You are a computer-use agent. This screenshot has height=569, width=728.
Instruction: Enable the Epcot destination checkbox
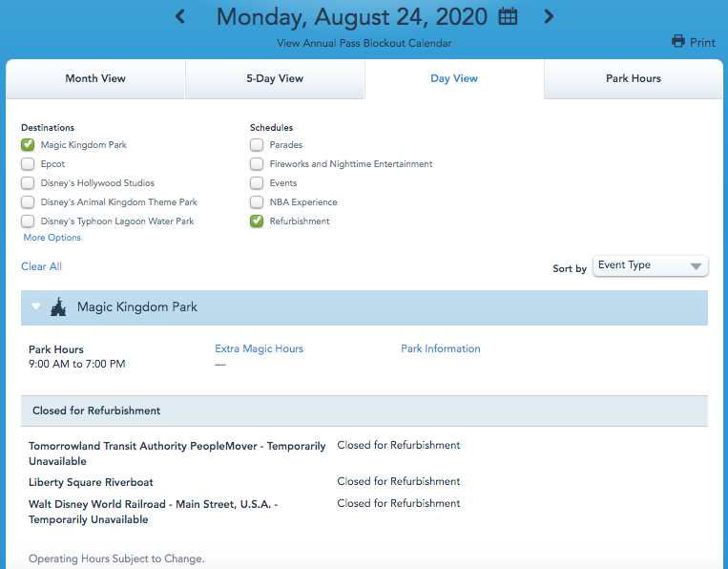coord(28,164)
